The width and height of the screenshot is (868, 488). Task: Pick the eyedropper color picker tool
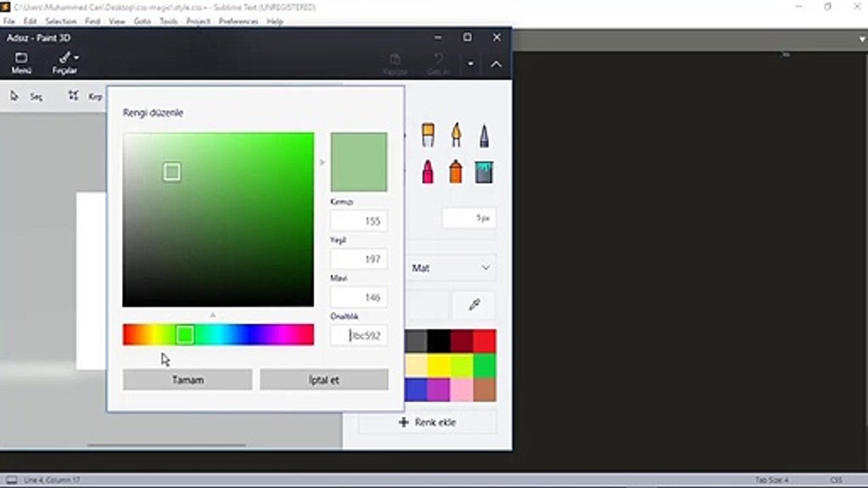click(x=474, y=305)
